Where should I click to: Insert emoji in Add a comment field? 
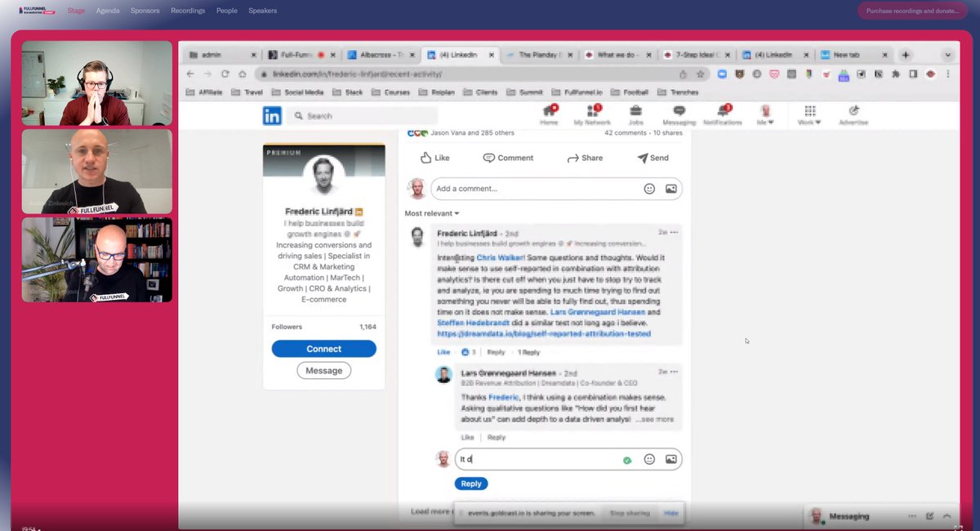click(649, 189)
